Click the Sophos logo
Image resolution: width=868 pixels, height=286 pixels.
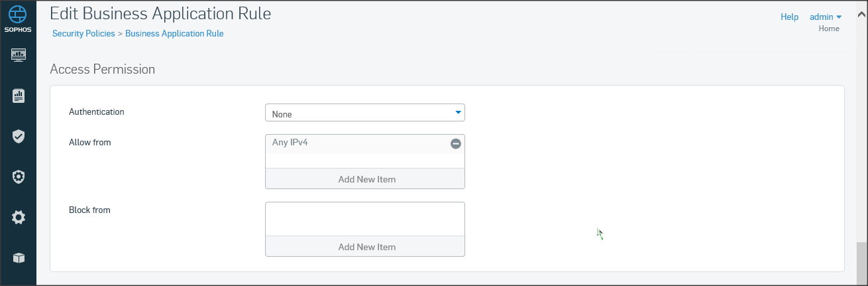click(x=18, y=19)
